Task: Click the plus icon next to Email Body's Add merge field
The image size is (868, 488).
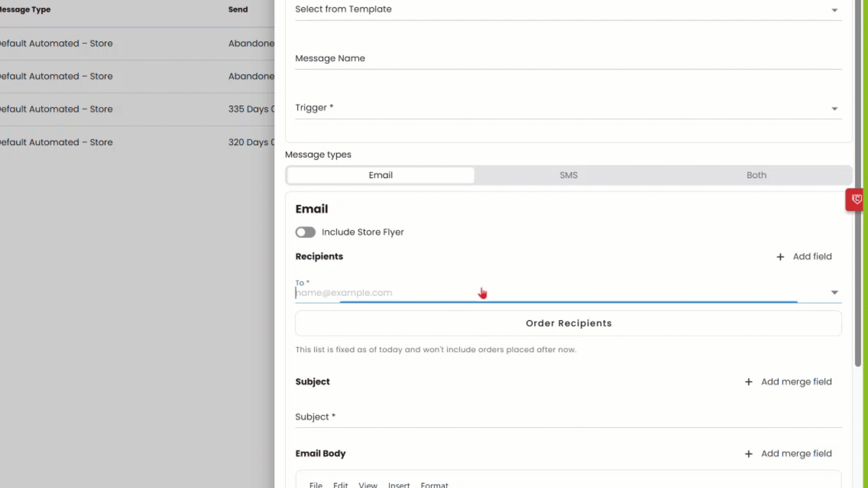Action: click(749, 454)
